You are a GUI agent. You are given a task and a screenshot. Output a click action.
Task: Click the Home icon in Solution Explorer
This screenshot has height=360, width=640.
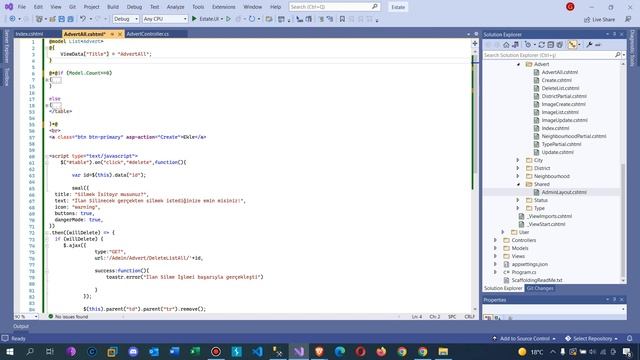[x=506, y=45]
